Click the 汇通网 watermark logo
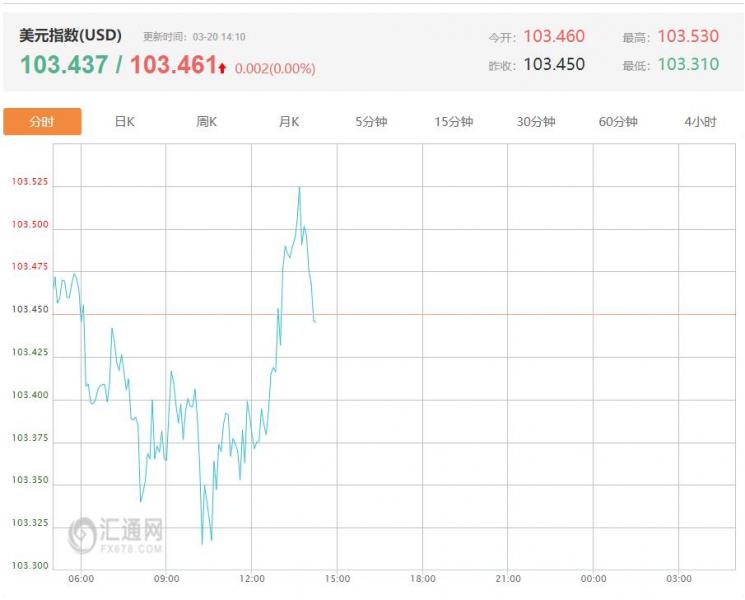Image resolution: width=745 pixels, height=600 pixels. [116, 536]
